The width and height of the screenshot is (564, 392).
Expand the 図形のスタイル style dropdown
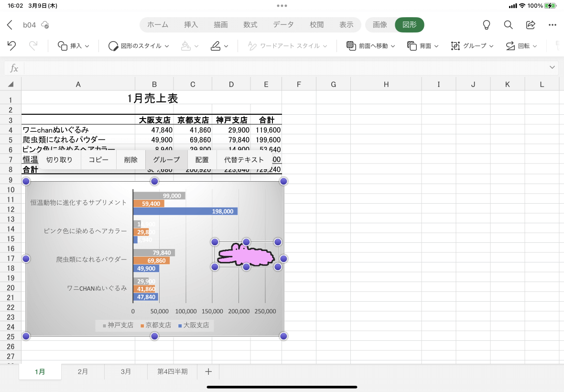[138, 45]
